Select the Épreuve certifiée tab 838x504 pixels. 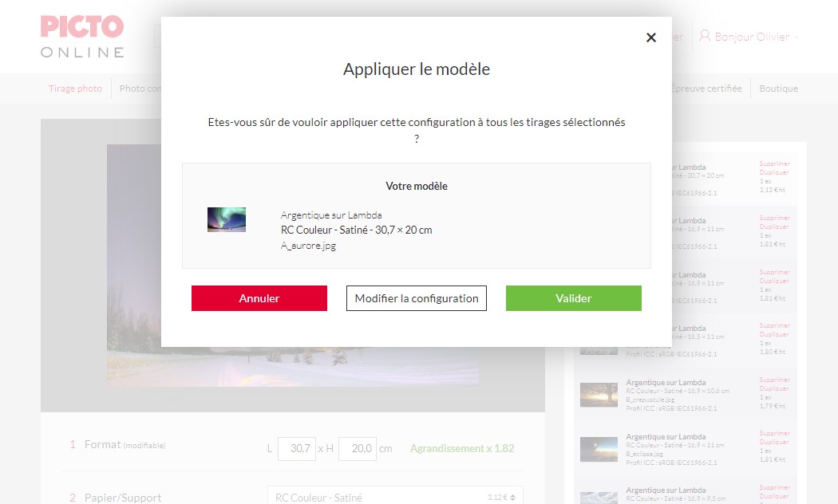707,88
